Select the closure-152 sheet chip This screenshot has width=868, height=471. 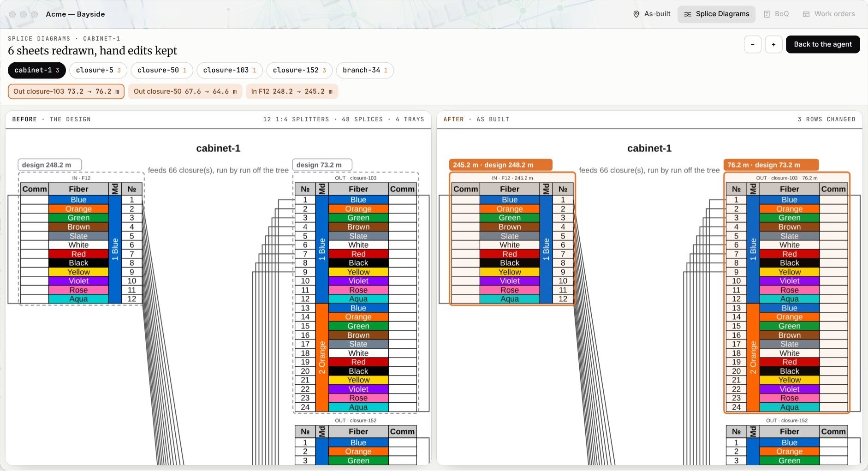pos(299,70)
